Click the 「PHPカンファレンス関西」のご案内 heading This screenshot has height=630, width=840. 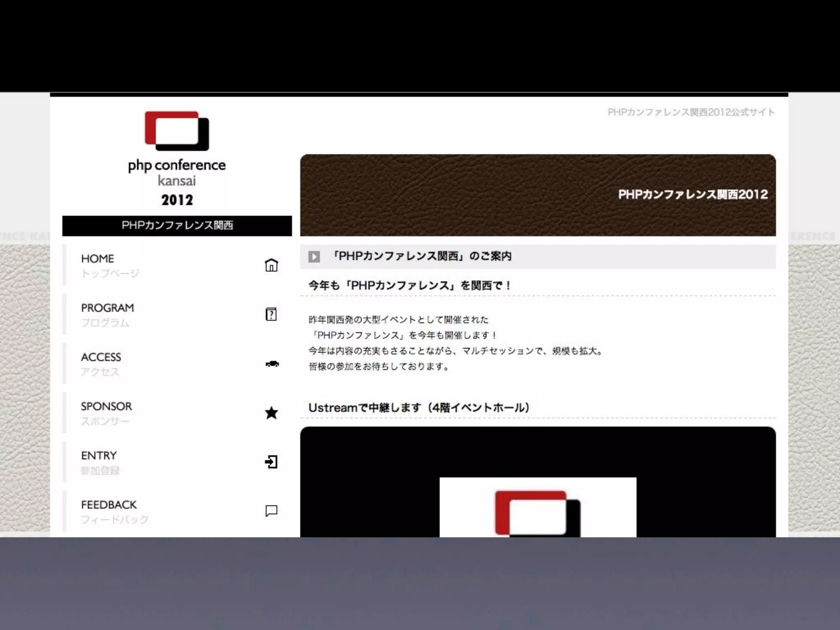pyautogui.click(x=421, y=256)
